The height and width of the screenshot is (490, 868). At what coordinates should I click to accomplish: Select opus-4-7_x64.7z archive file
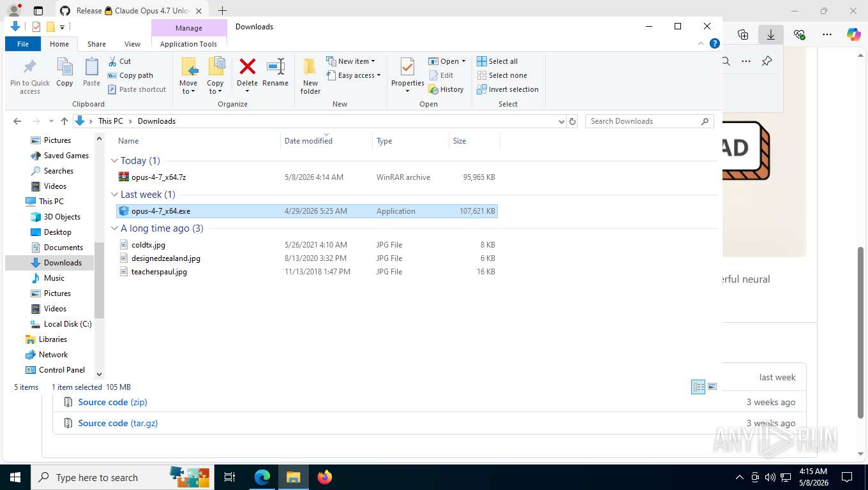tap(307, 177)
